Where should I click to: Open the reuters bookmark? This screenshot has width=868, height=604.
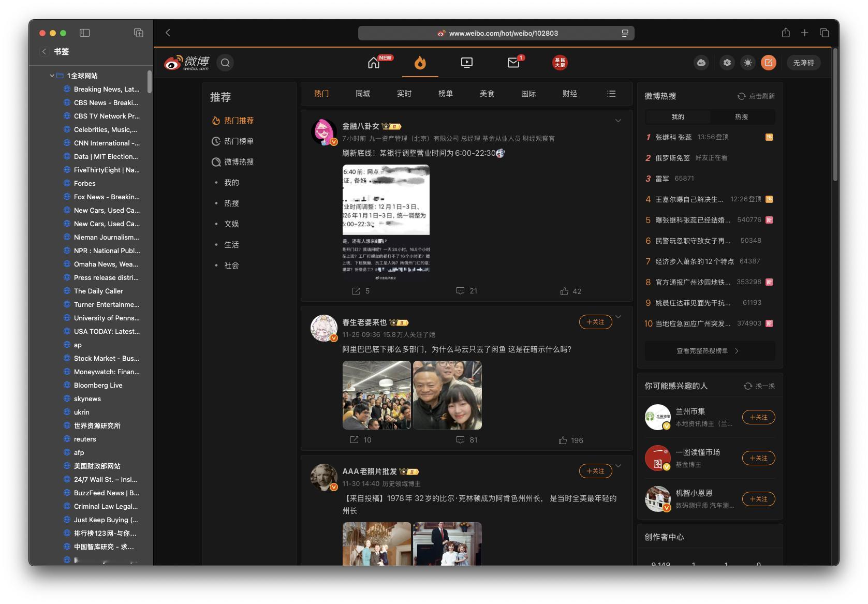tap(85, 439)
